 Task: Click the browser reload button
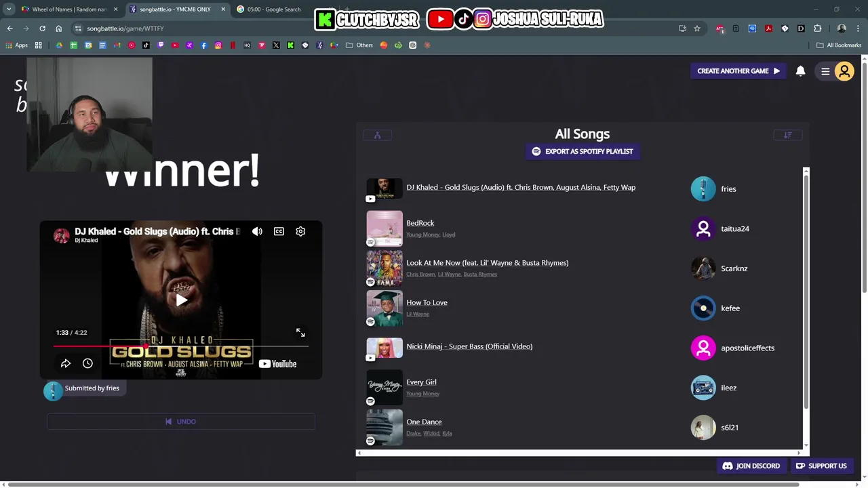[x=42, y=28]
